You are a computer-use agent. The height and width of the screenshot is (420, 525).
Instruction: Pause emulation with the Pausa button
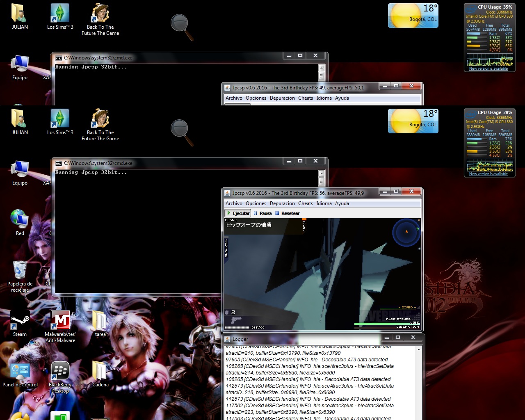(262, 213)
